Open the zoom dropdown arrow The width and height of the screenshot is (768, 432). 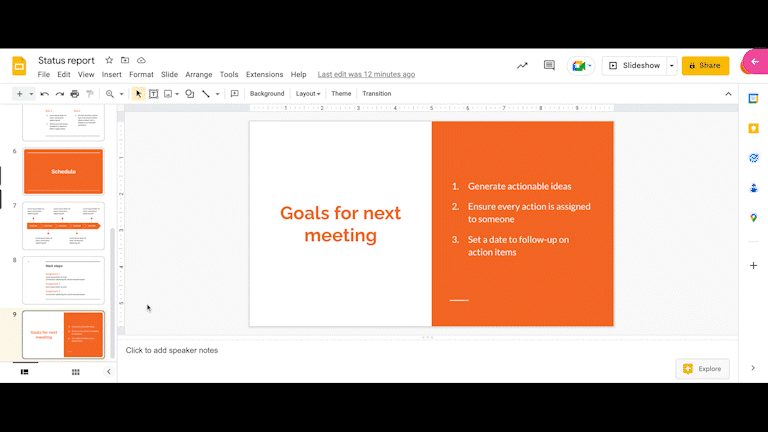coord(121,94)
